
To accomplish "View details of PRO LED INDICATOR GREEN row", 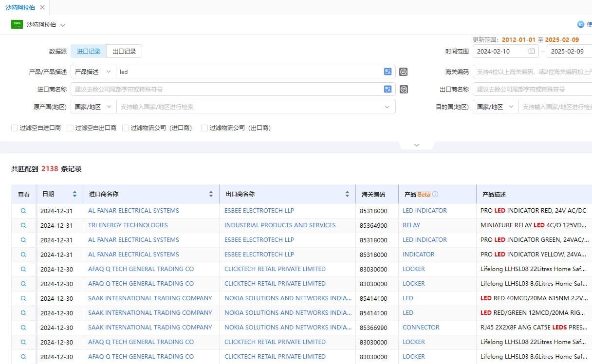I will 23,240.
